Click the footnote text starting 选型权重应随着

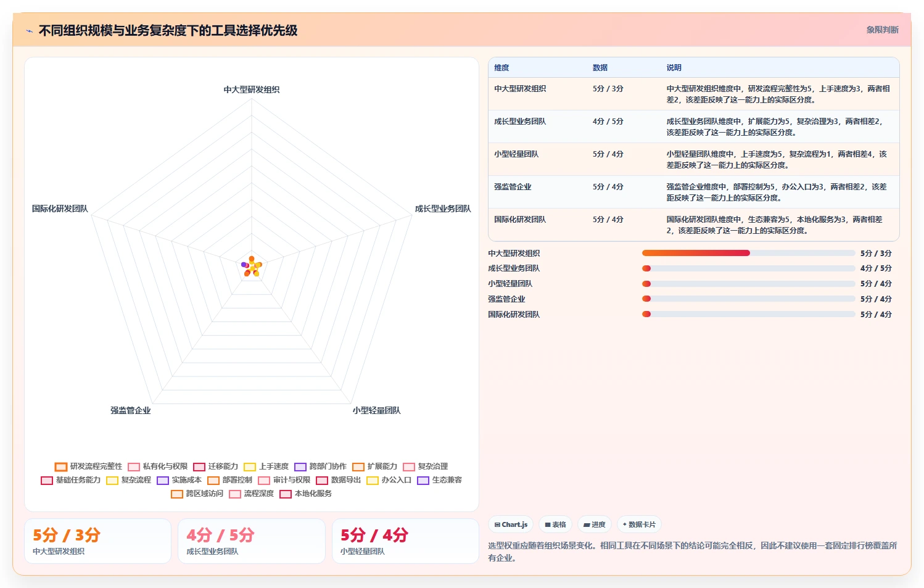tap(693, 552)
